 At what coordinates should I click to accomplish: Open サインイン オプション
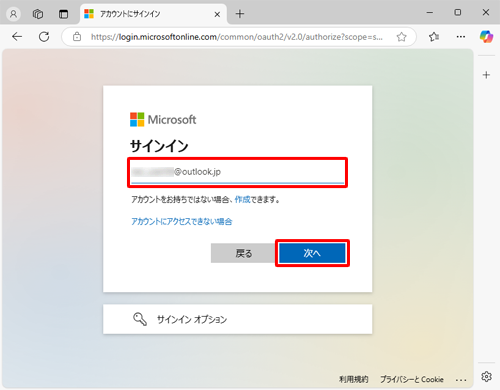(238, 319)
